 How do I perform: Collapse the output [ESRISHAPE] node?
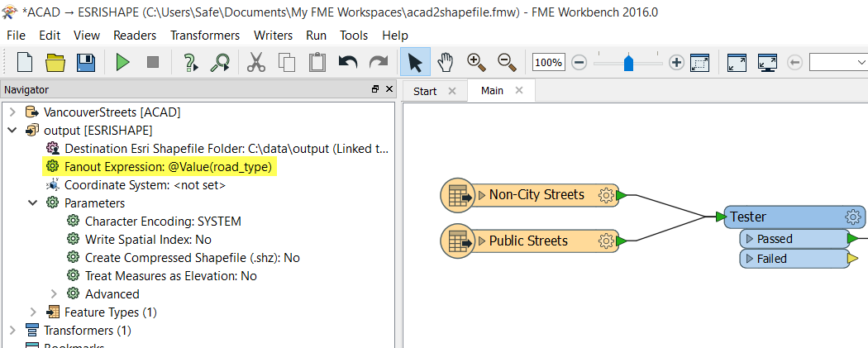tap(12, 131)
